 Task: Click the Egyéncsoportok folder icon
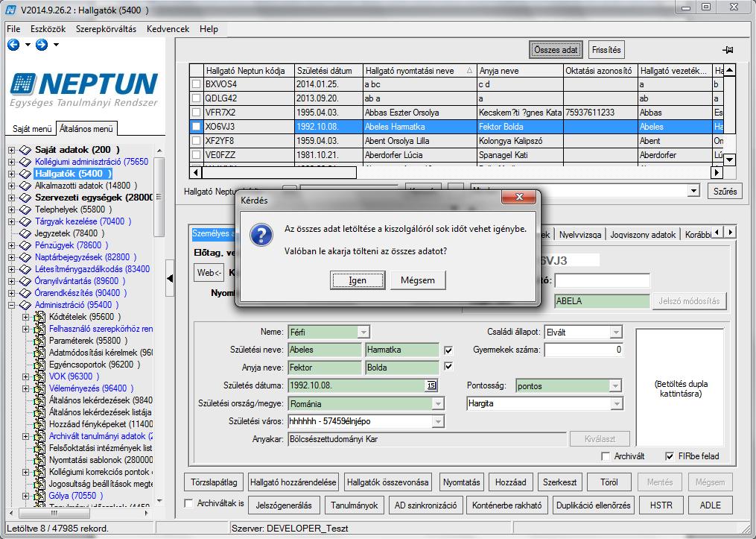coord(39,365)
